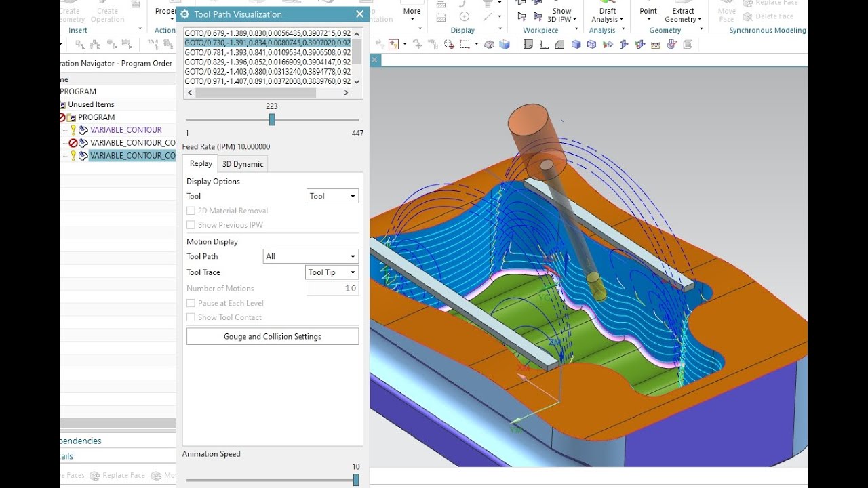Open the More dropdown in the ribbon

(412, 15)
